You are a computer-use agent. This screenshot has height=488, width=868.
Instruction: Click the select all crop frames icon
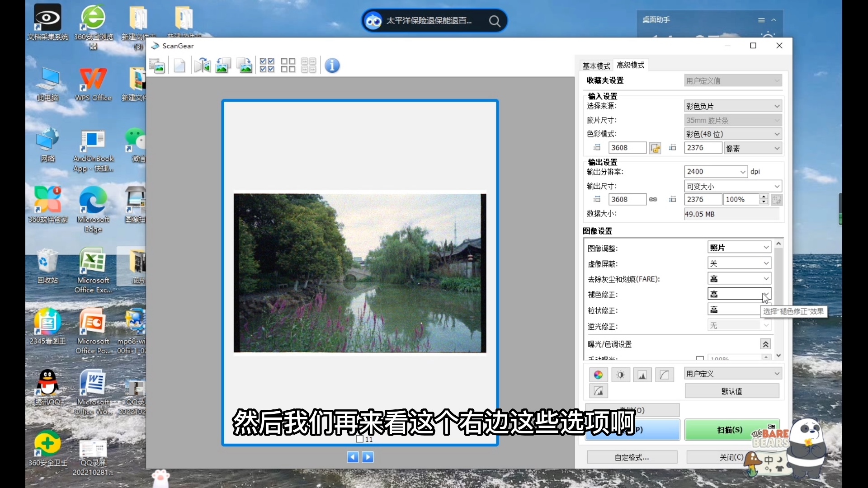pos(309,66)
